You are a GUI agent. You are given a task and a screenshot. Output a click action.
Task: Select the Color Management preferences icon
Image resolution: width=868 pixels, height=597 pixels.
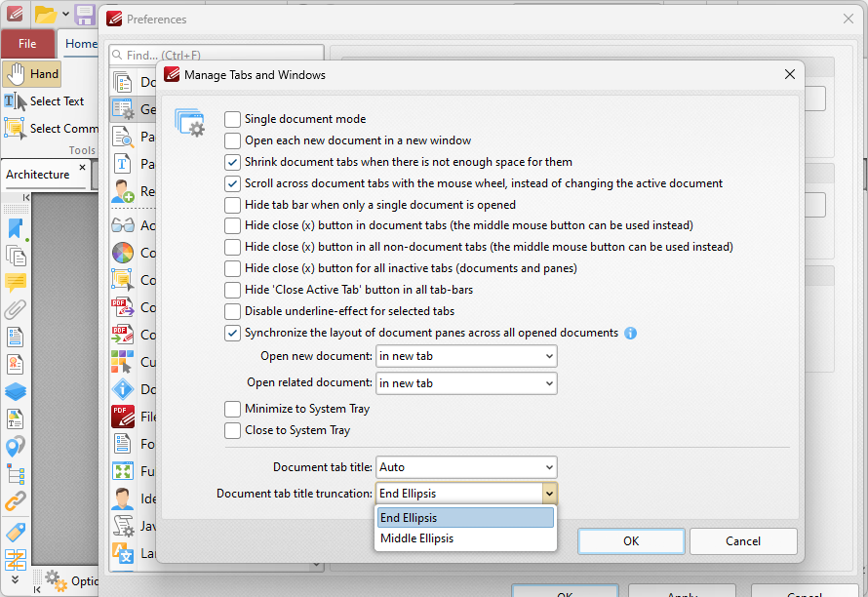click(122, 253)
